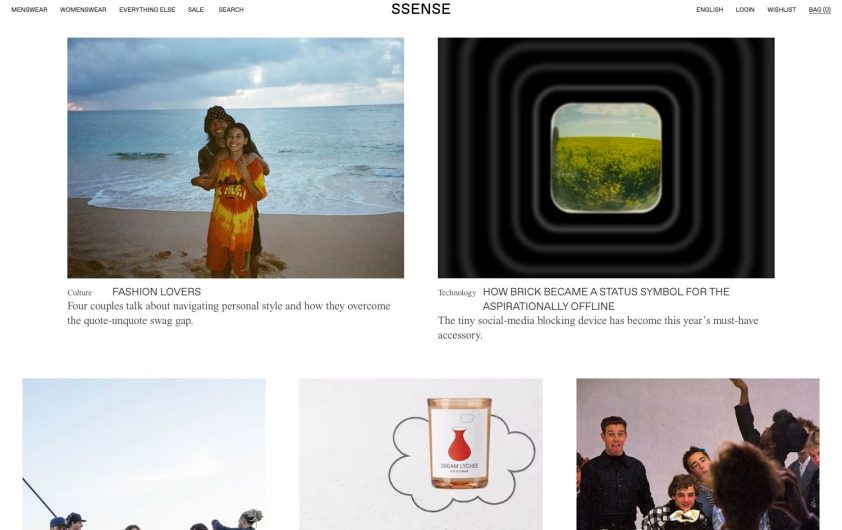Open the Dream Lychee candle image
This screenshot has height=530, width=842.
(421, 454)
